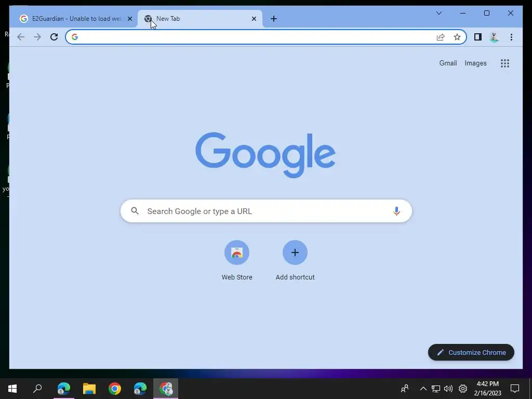Viewport: 532px width, 399px height.
Task: Close the New Tab tab
Action: coord(254,19)
